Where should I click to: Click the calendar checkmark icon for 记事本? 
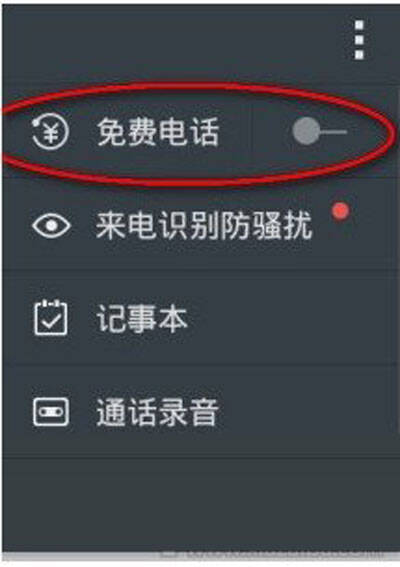click(51, 318)
